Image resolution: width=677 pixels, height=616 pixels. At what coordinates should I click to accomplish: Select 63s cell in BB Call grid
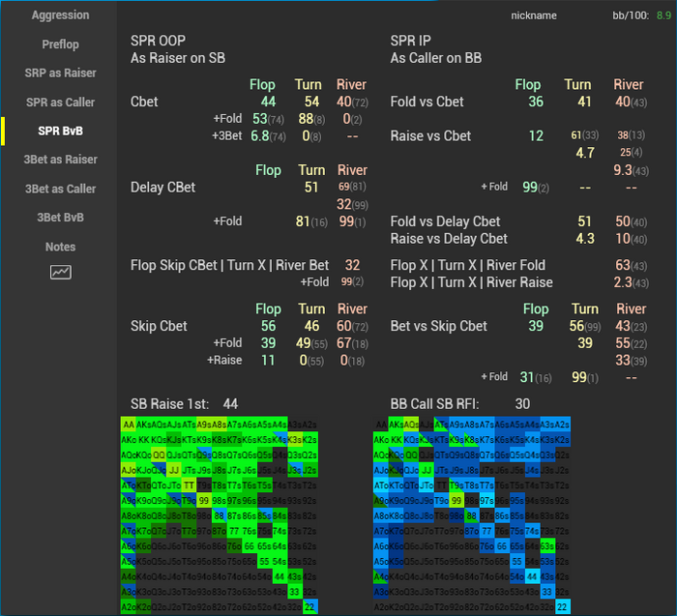(547, 546)
